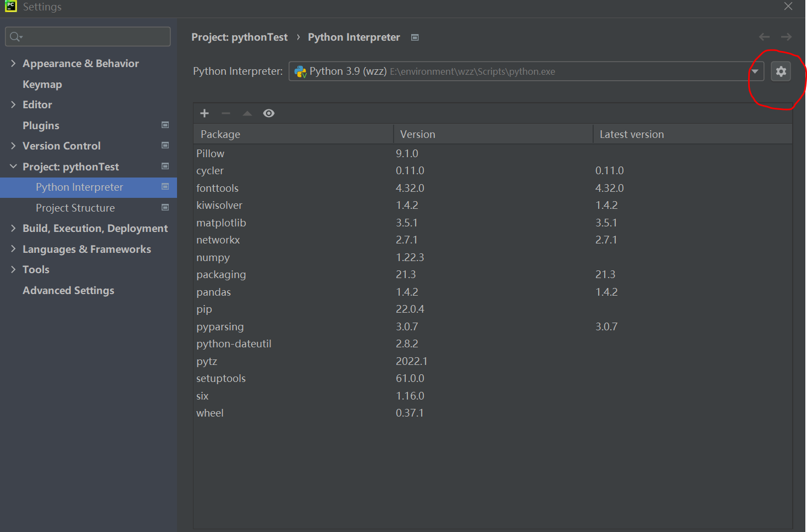Click version 61.0.0 of setuptools
This screenshot has height=532, width=807.
click(x=410, y=378)
